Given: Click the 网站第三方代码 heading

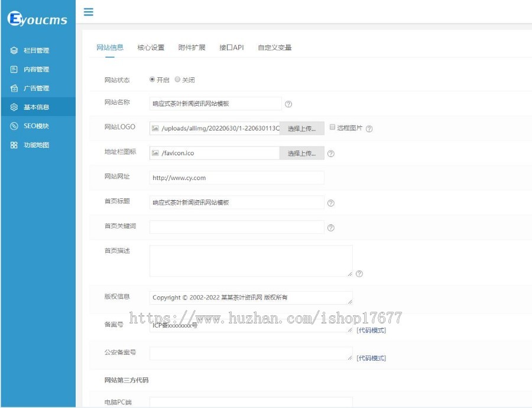Looking at the screenshot, I should click(x=126, y=380).
